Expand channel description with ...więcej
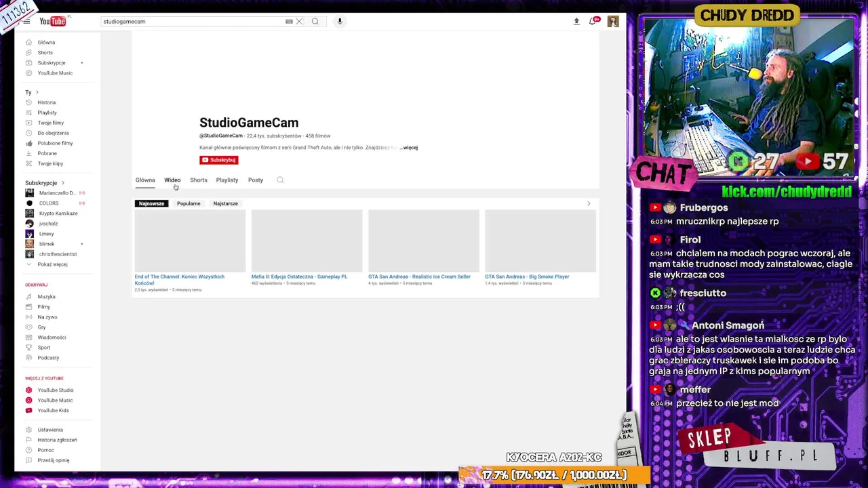 coord(409,148)
